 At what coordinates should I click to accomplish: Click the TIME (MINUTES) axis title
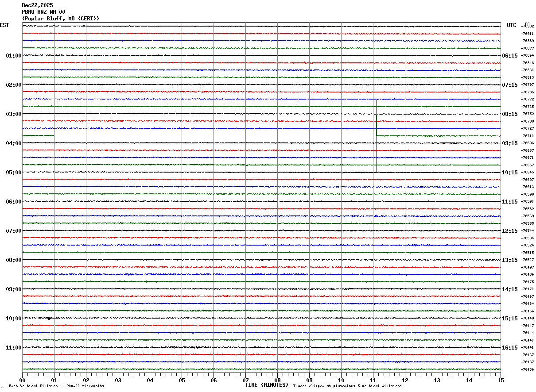point(267,385)
